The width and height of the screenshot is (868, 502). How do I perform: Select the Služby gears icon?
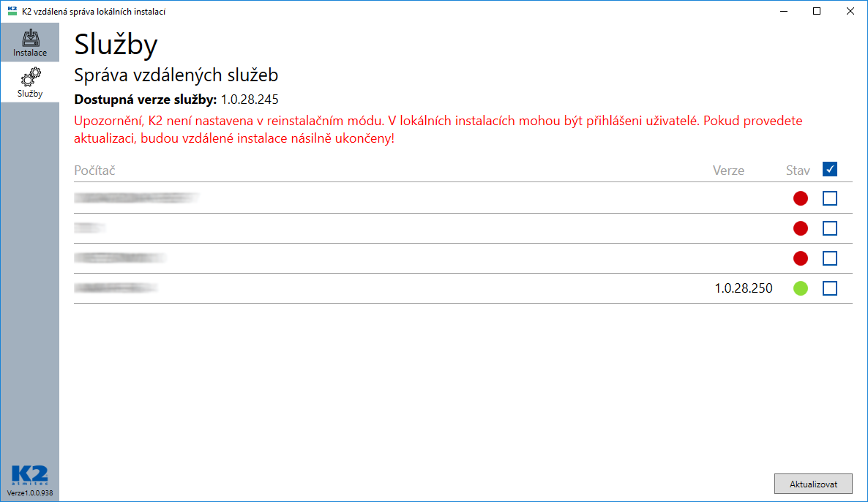click(31, 77)
